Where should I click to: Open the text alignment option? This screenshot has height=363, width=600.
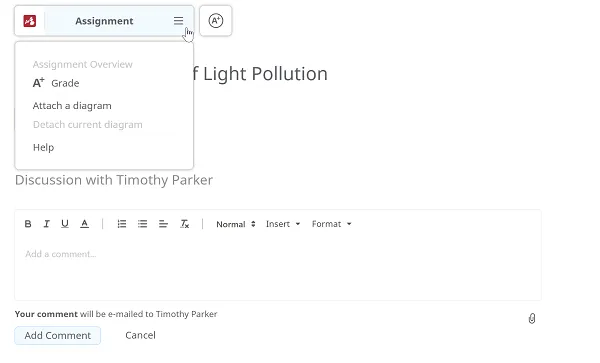pos(163,224)
